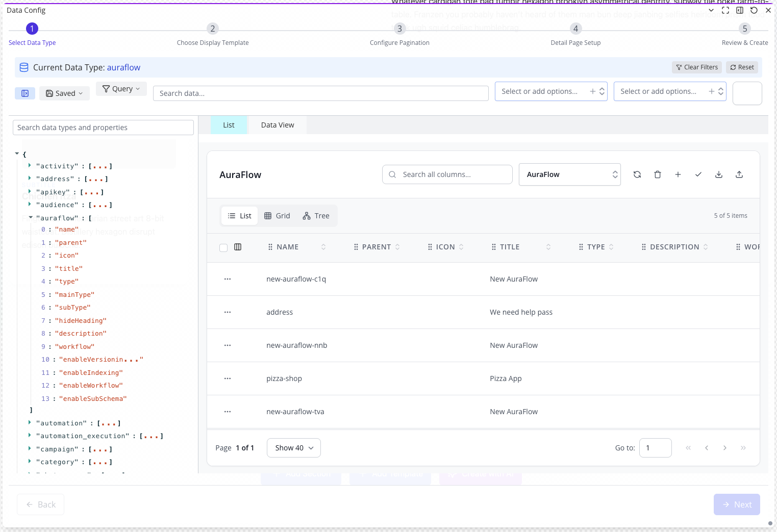Go to step 2 Choose Display Template
The height and width of the screenshot is (532, 777).
[x=213, y=29]
